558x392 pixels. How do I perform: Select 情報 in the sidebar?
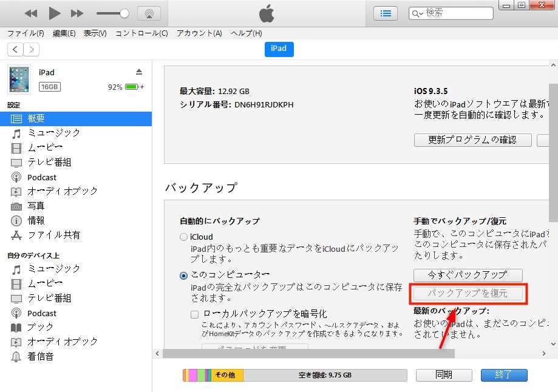click(x=76, y=220)
